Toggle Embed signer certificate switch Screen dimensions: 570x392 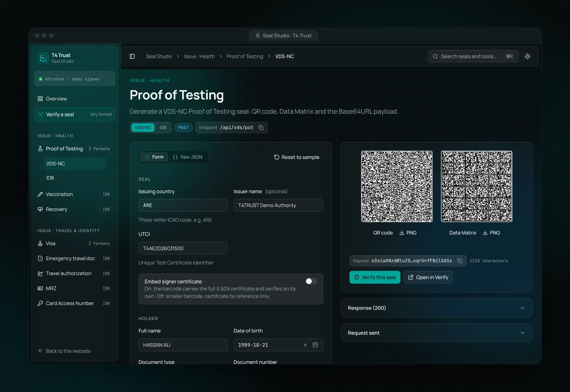311,281
